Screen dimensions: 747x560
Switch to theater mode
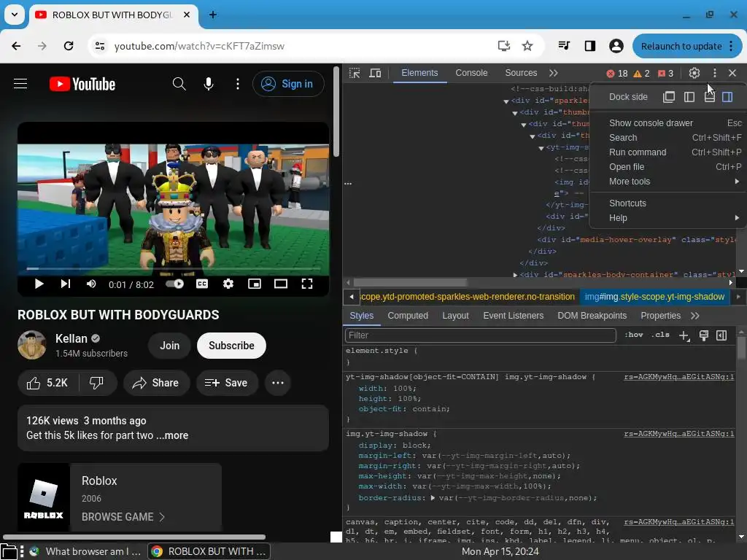(281, 284)
